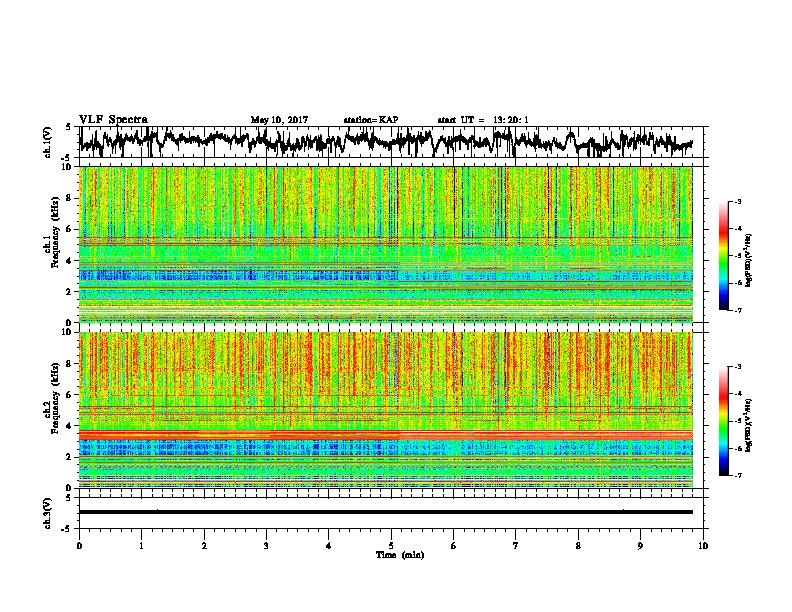Click the "station=KAP" header label
This screenshot has width=792, height=612.
point(371,120)
